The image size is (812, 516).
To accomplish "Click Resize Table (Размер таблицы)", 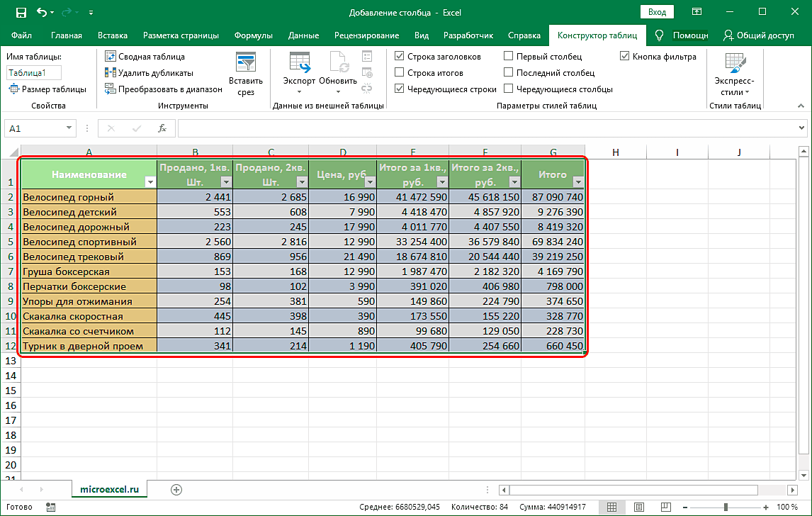I will click(47, 89).
